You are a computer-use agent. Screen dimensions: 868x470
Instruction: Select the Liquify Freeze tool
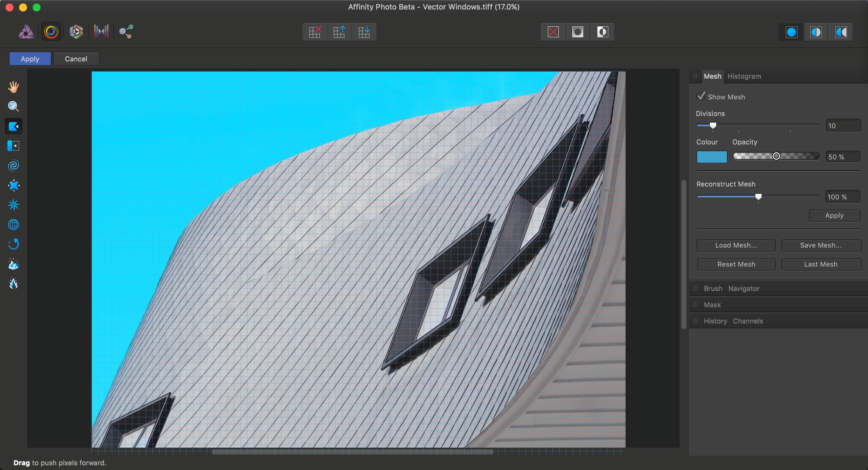point(14,264)
